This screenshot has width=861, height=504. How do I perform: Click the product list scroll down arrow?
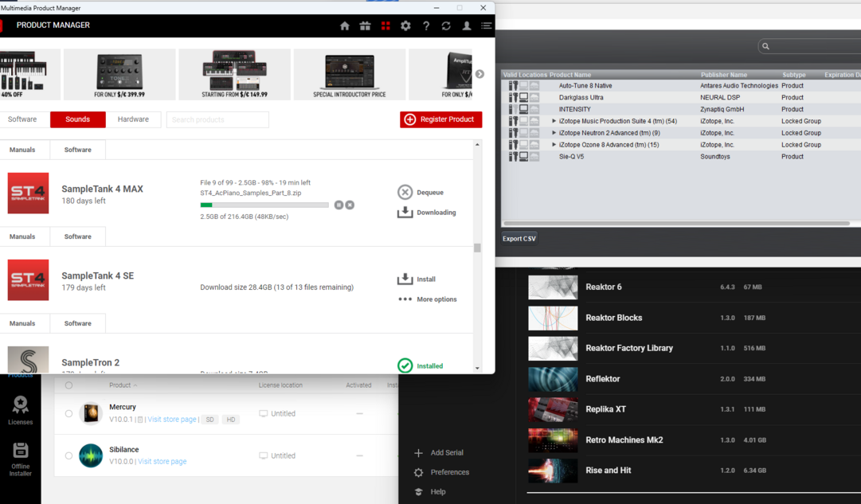(x=477, y=369)
